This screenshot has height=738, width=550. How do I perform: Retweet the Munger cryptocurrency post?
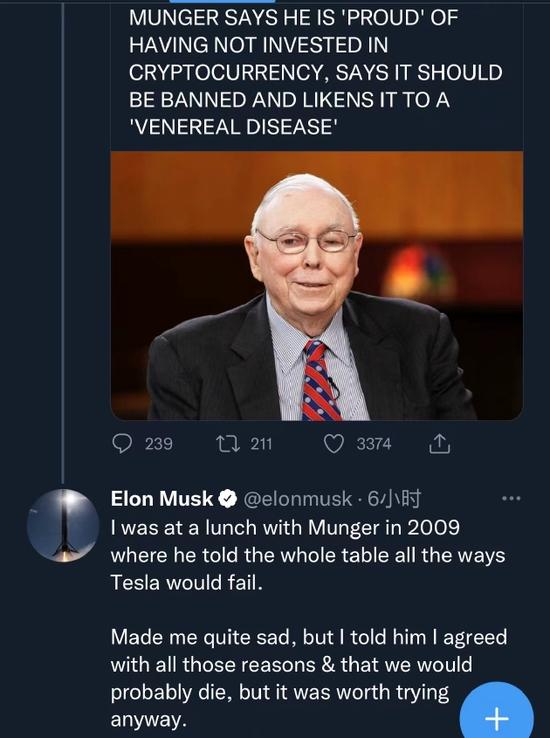[x=228, y=443]
